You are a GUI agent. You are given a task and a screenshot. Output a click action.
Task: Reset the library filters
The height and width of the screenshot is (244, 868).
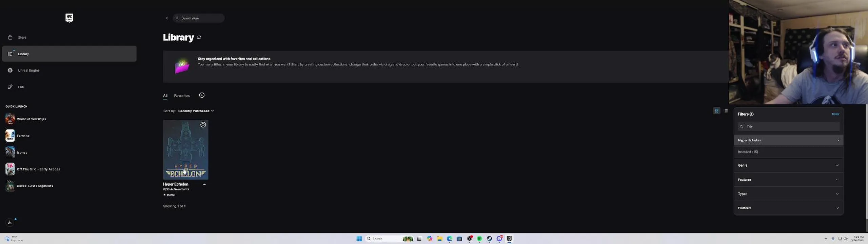[835, 114]
